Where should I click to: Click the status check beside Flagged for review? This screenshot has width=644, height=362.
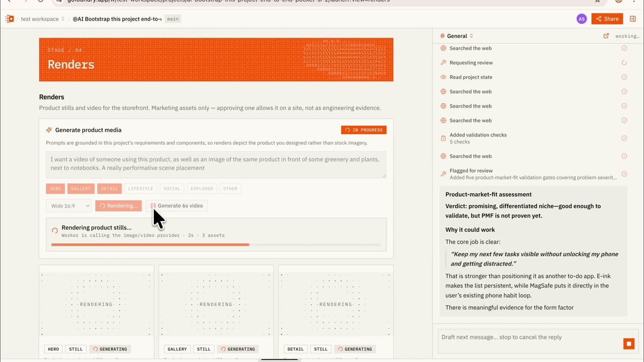click(624, 174)
